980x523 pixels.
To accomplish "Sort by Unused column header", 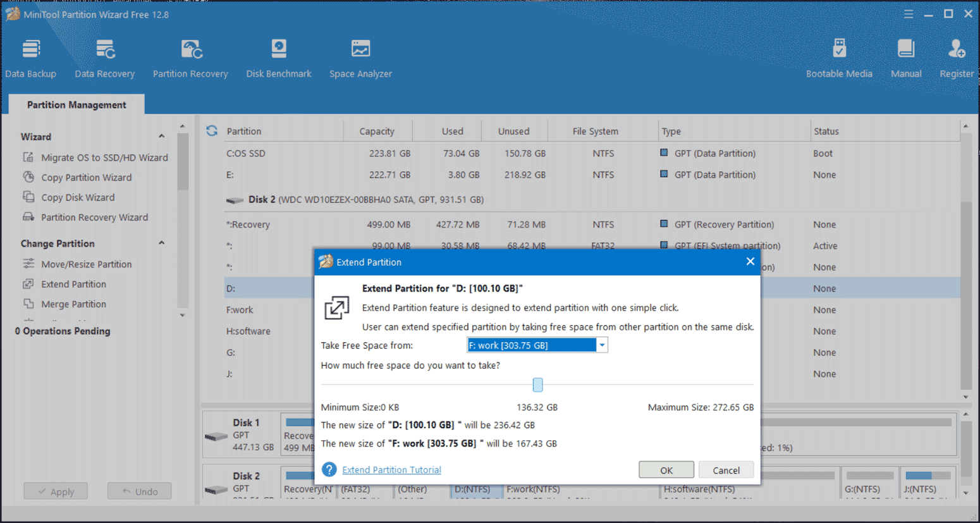I will click(x=513, y=132).
